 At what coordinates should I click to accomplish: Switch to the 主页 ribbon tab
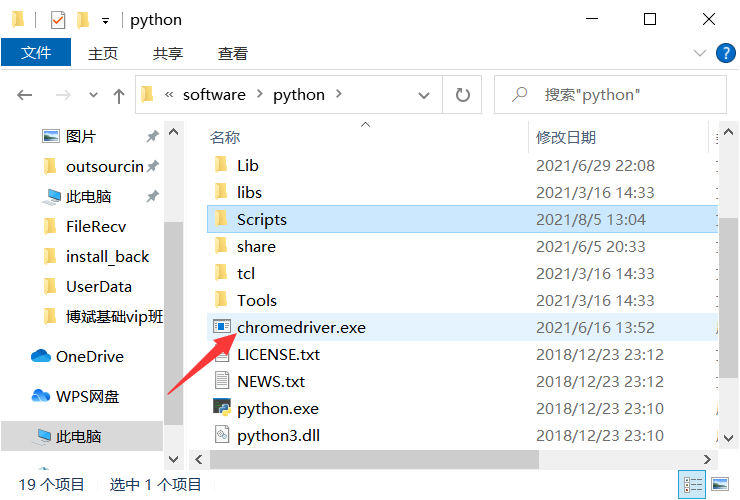pos(102,53)
